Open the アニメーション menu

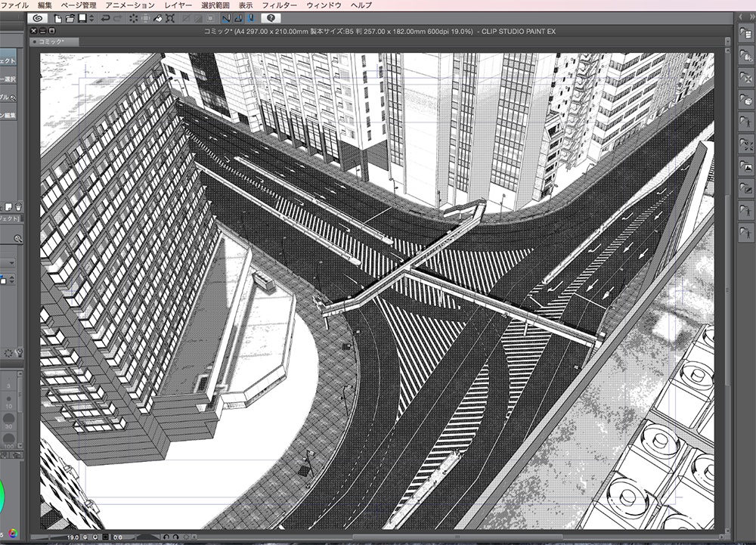[125, 5]
